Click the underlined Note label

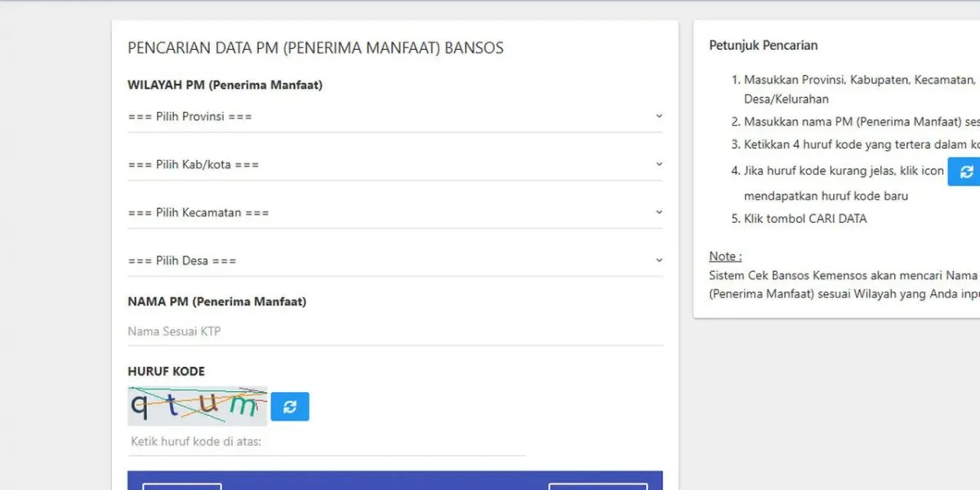(725, 256)
